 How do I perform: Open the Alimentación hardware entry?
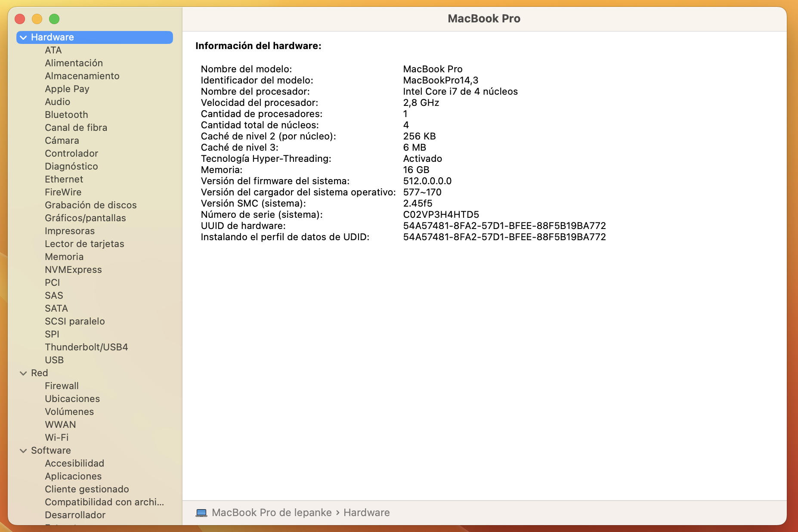pos(74,63)
